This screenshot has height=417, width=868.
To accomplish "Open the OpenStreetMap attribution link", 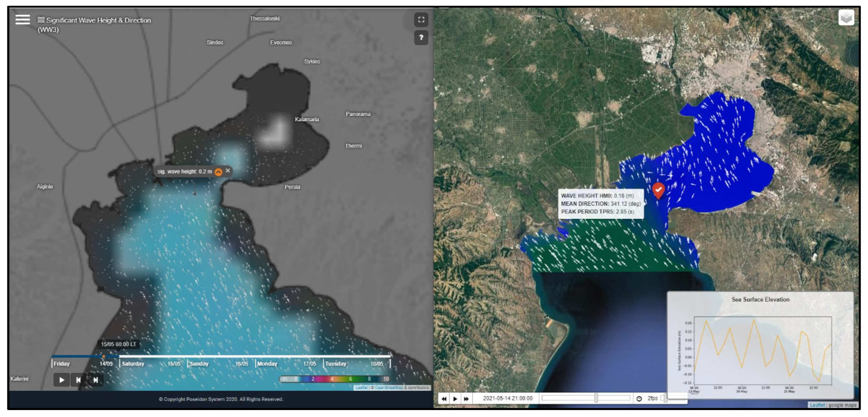I will click(x=389, y=388).
